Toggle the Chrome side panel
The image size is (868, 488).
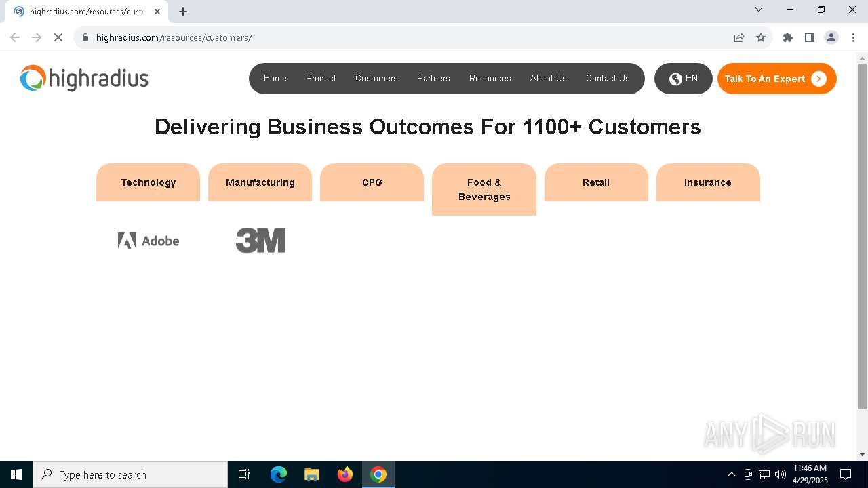810,37
